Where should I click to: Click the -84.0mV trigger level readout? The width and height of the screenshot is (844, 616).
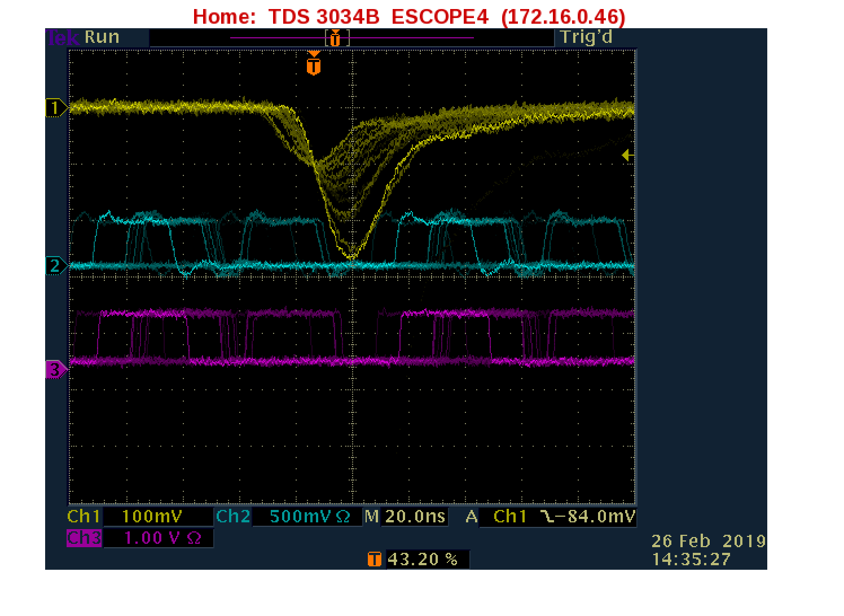click(x=597, y=516)
